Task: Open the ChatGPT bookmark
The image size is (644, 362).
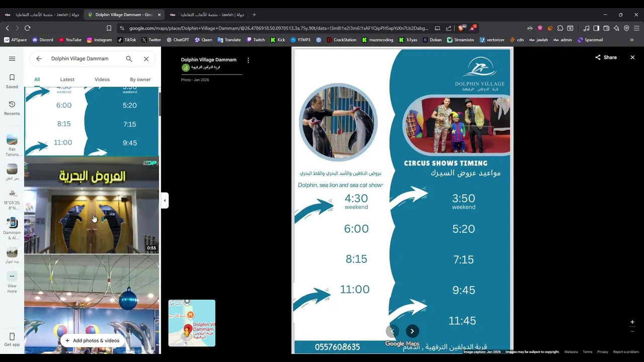Action: point(178,40)
